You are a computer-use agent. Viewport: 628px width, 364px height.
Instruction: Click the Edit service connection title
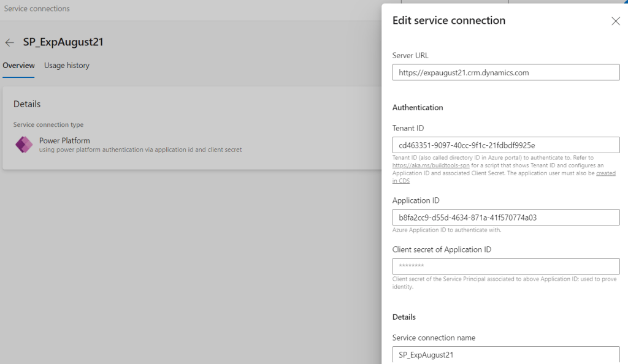coord(448,21)
